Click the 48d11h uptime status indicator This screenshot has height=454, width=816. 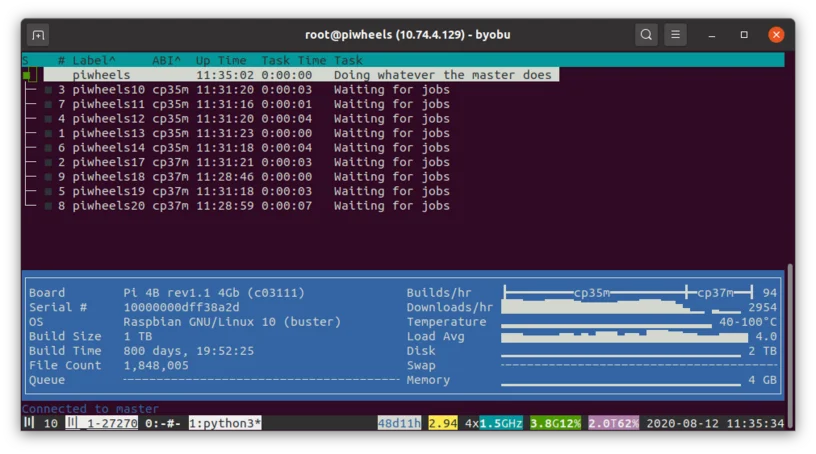[399, 423]
